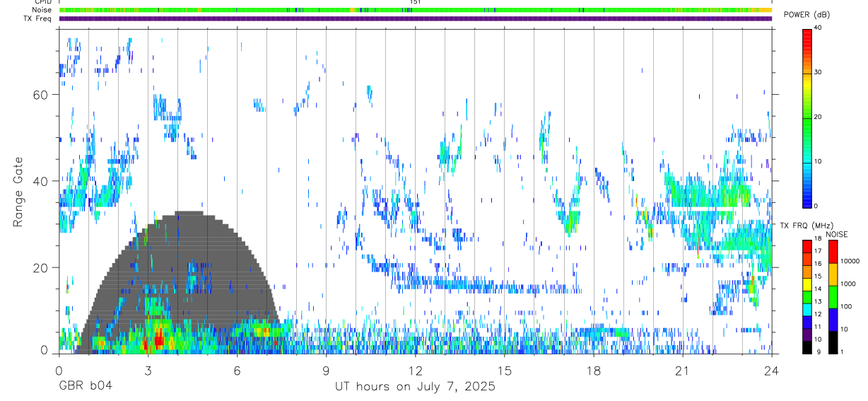
Task: Click the 16 label on the TX FRQ legend
Action: (x=819, y=264)
